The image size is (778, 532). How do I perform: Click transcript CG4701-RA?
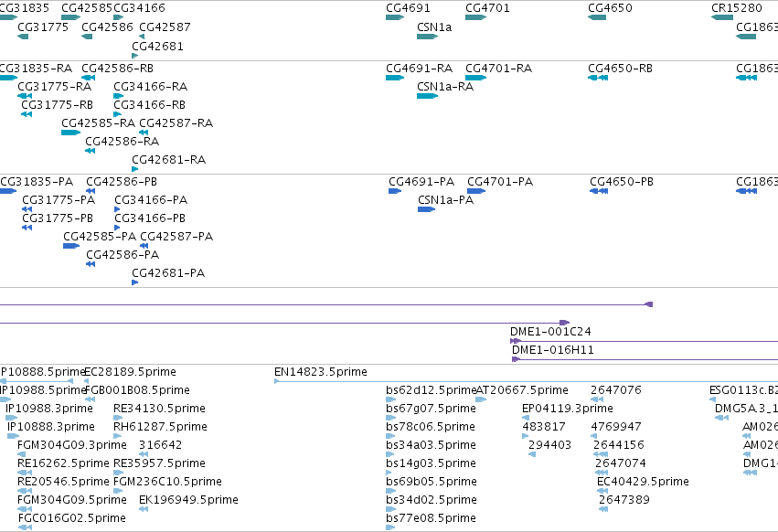[x=498, y=68]
